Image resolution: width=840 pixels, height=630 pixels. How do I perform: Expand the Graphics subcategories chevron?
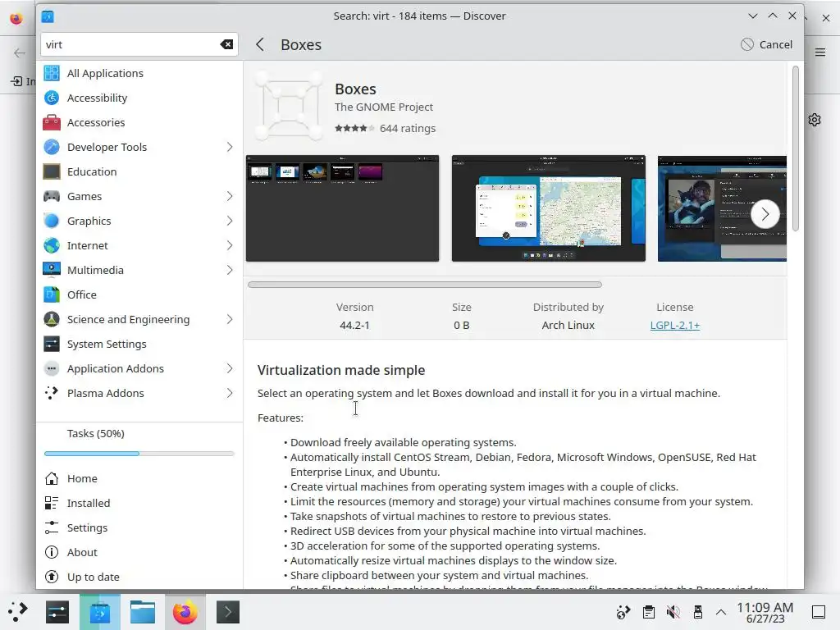pos(230,221)
